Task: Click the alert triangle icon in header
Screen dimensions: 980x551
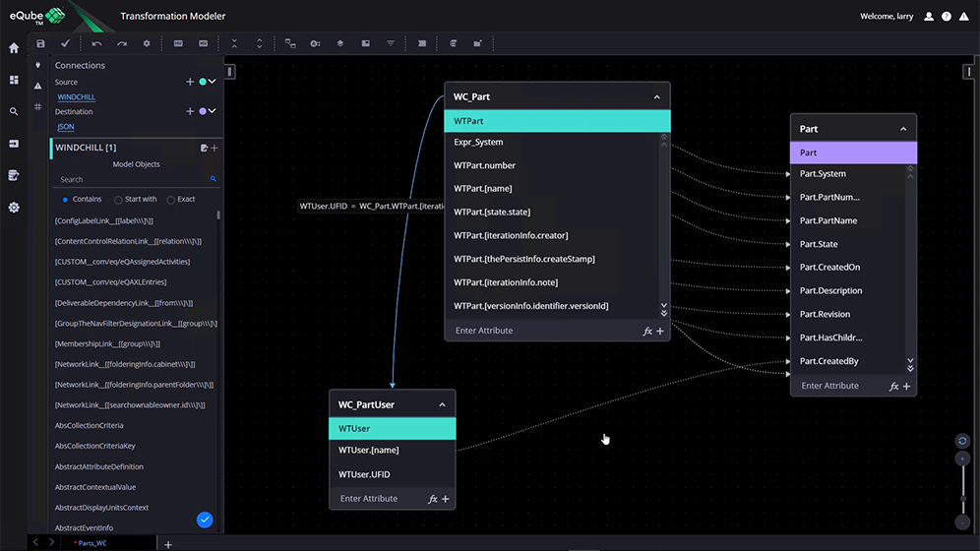Action: tap(963, 17)
